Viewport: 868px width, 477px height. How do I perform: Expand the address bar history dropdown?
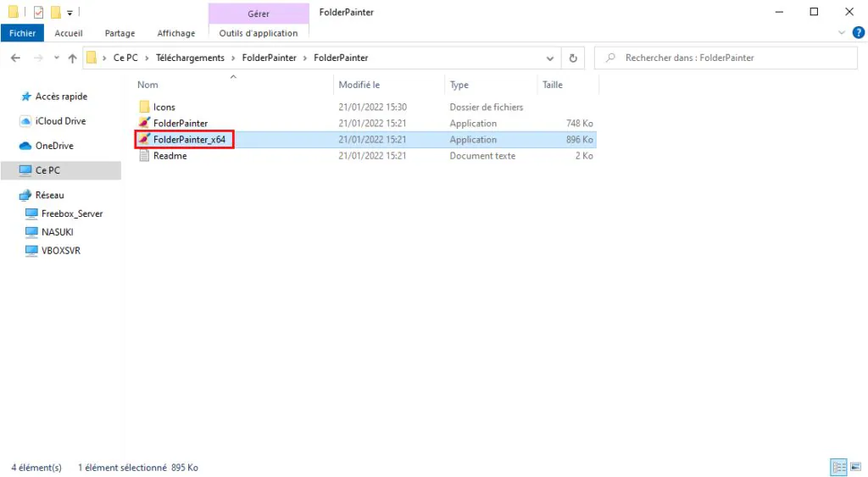[549, 58]
